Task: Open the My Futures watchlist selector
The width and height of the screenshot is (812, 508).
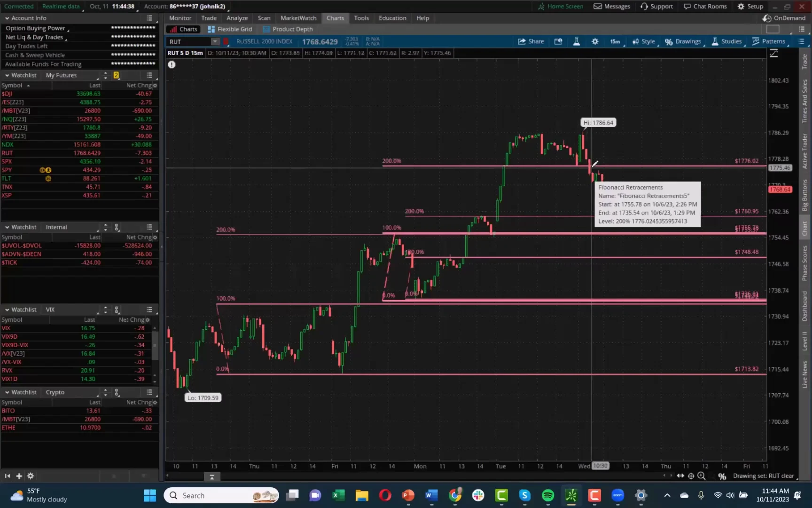Action: tap(62, 75)
